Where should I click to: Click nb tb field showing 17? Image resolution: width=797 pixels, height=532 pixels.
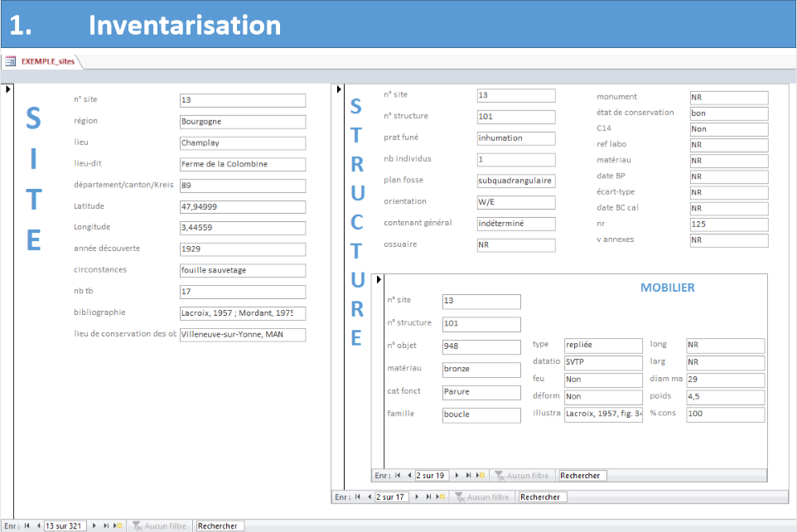point(243,292)
